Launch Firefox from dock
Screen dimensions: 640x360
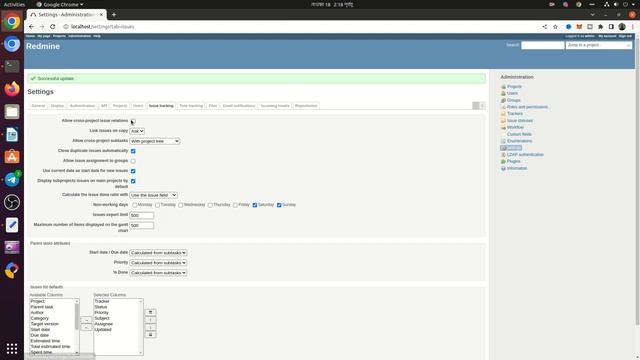coord(12,89)
